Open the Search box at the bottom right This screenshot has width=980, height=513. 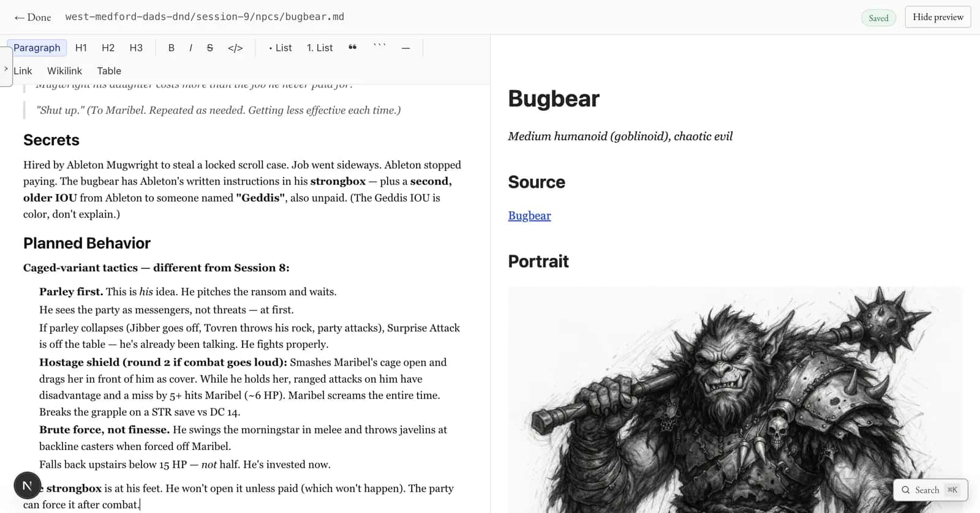coord(930,490)
